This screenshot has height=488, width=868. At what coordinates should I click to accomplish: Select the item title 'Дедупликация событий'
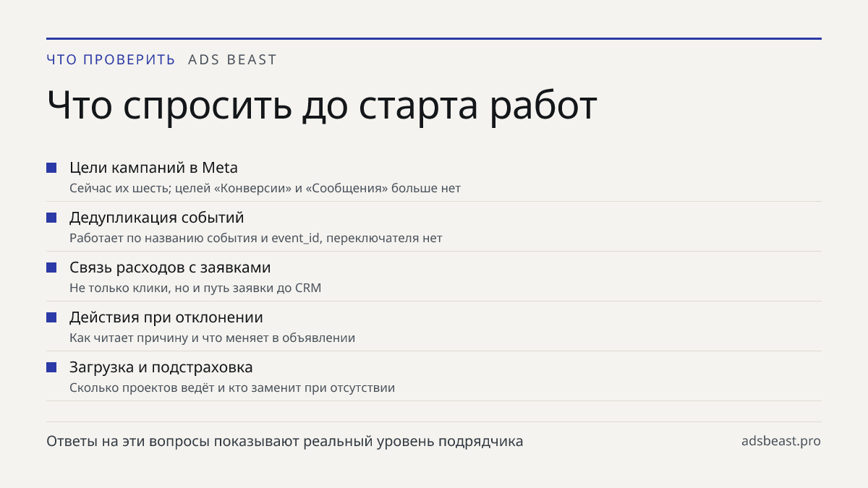point(156,218)
